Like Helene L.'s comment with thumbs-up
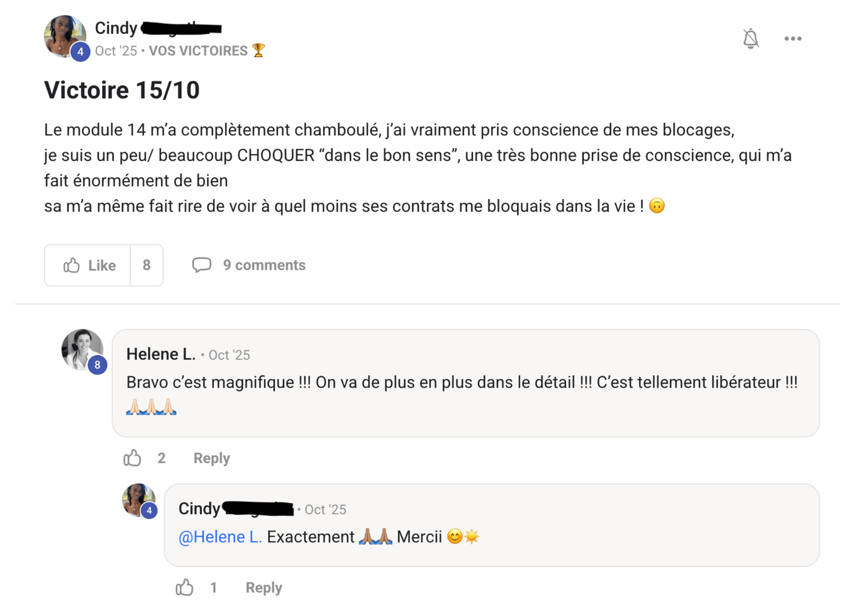This screenshot has height=616, width=855. coord(132,458)
